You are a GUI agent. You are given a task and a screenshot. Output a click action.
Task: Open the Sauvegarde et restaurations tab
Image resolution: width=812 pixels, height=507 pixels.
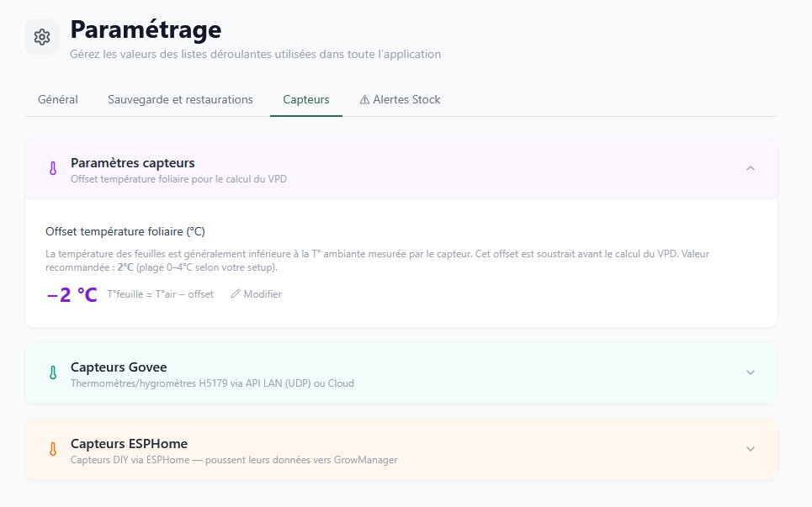[180, 100]
